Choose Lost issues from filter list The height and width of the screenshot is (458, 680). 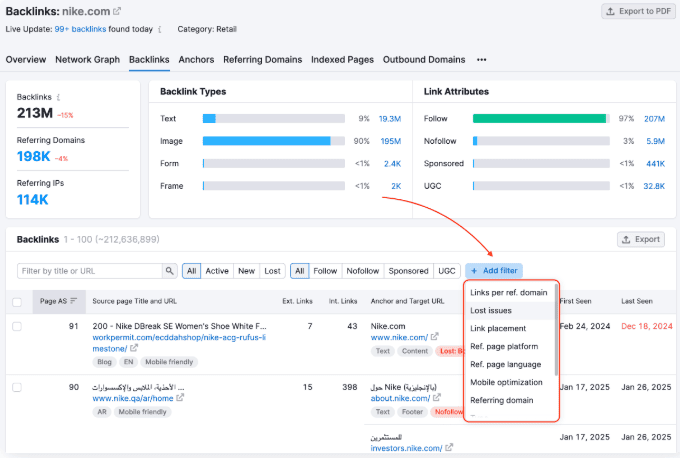pyautogui.click(x=491, y=311)
